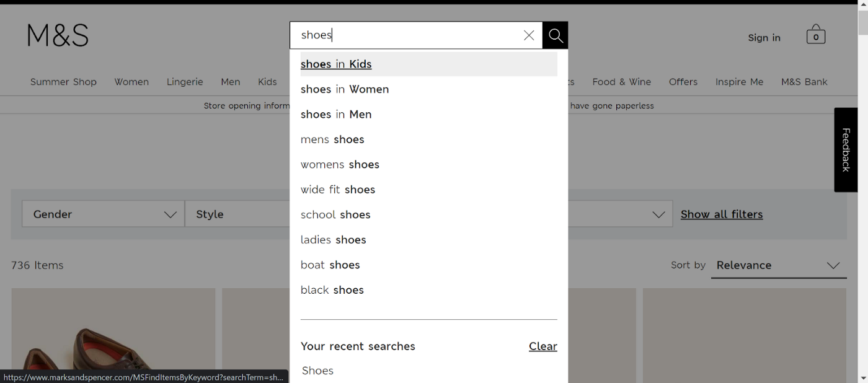The width and height of the screenshot is (868, 383).
Task: Open the Sort by Relevance dropdown
Action: [x=779, y=265]
